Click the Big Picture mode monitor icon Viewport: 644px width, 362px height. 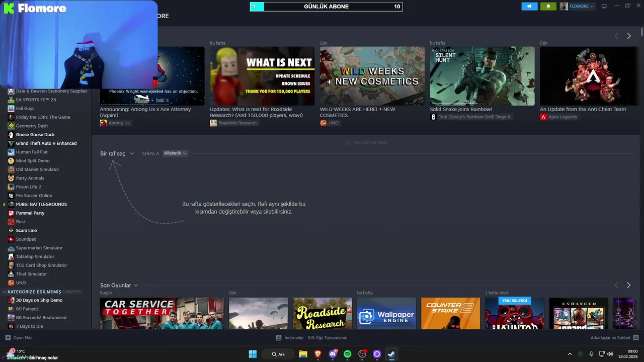click(x=604, y=7)
